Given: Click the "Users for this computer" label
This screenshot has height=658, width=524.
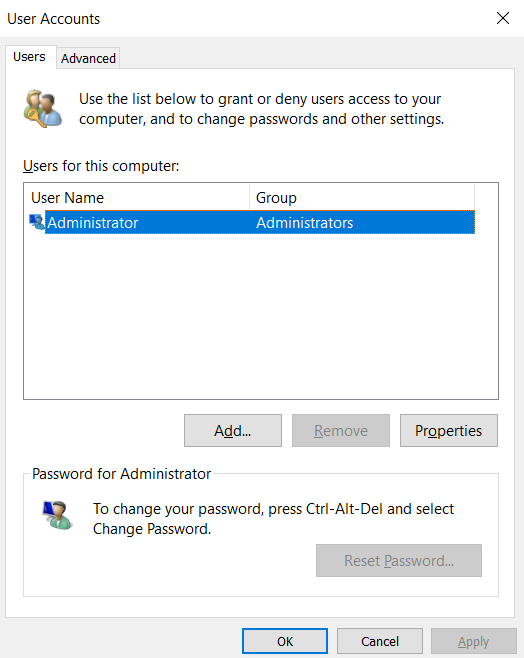Looking at the screenshot, I should point(101,166).
